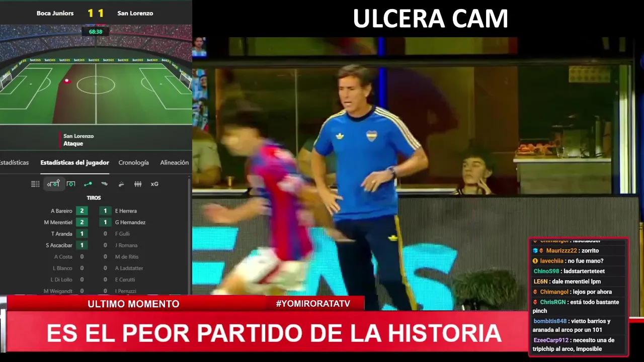
Task: Select player E Cerutti
Action: pos(125,280)
